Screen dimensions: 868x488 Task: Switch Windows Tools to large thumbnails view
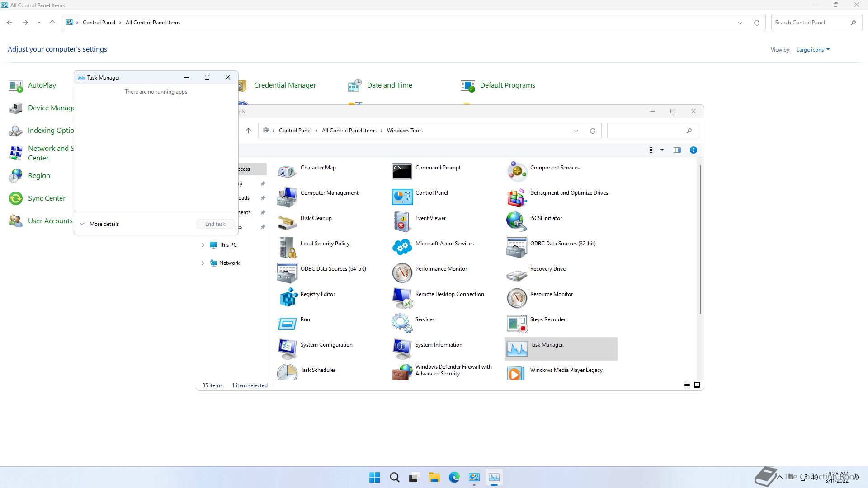[x=697, y=385]
